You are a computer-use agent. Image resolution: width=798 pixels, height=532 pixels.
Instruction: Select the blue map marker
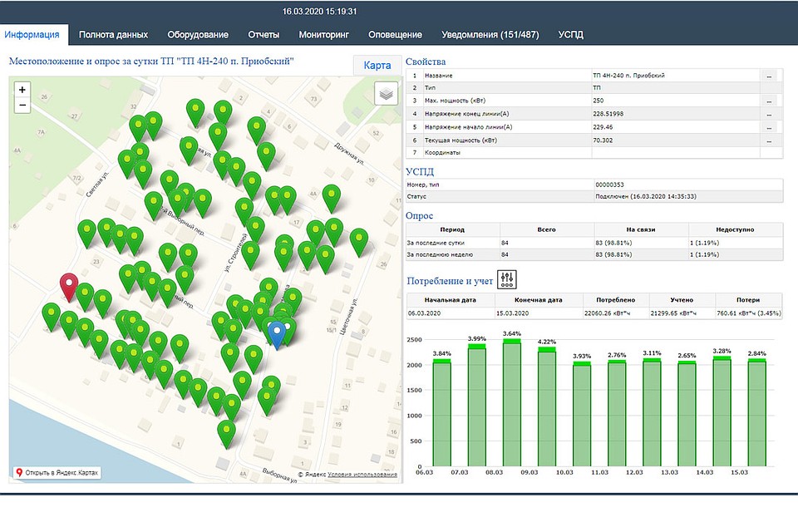[x=277, y=335]
